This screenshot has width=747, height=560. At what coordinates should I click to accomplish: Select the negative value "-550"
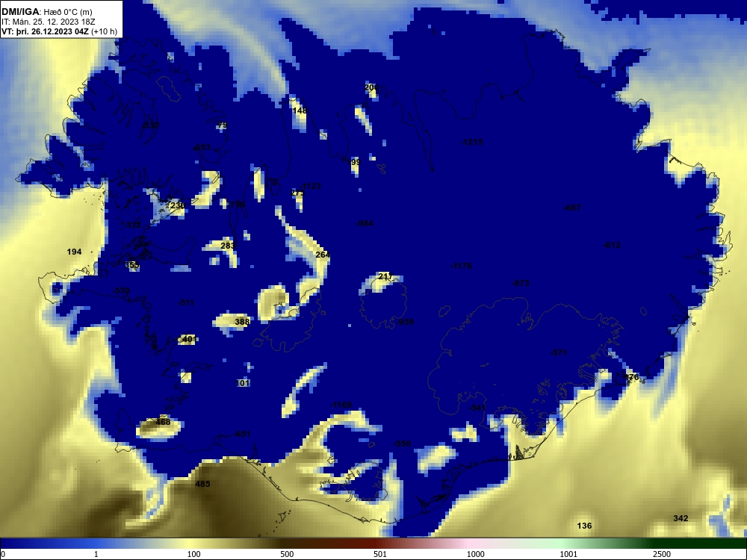402,444
